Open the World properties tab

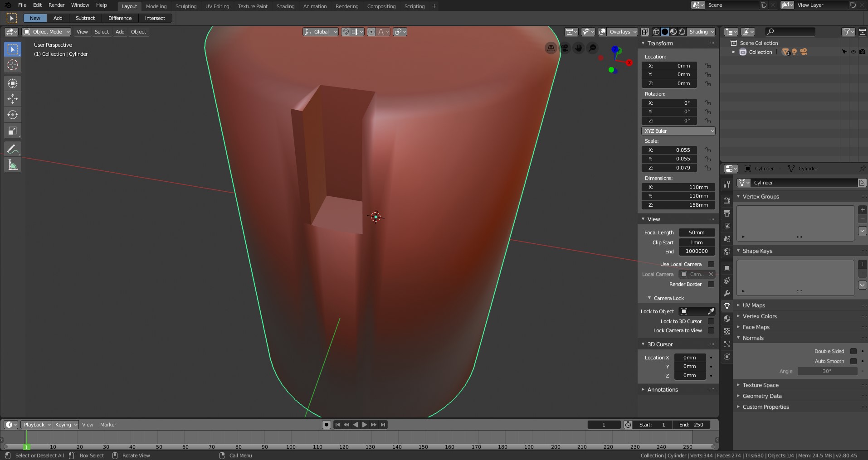point(727,252)
